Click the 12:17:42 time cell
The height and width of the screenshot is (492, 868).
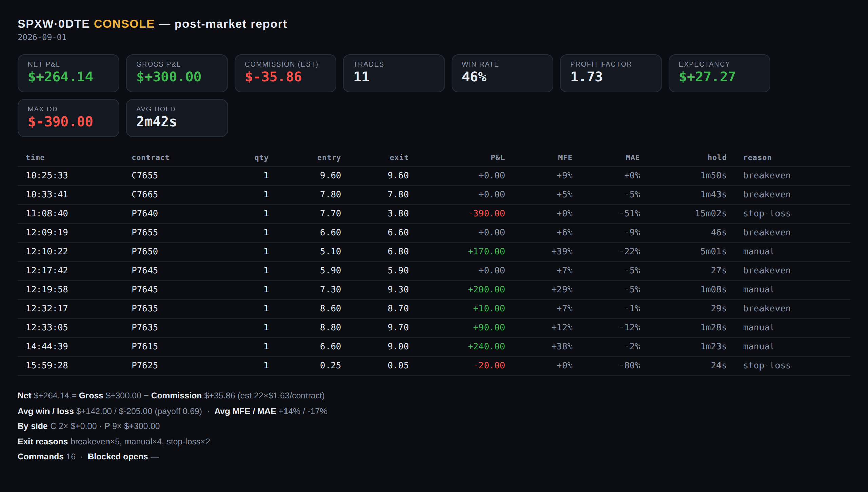coord(47,271)
